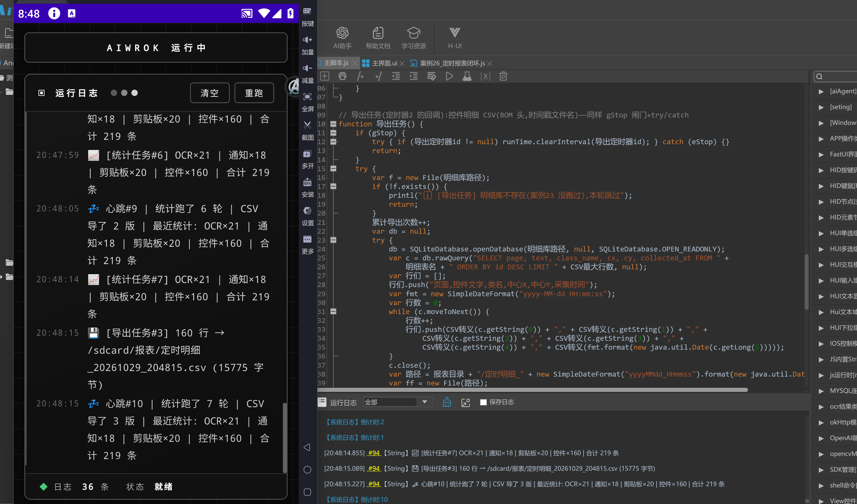The height and width of the screenshot is (504, 857).
Task: Run the script with the play icon
Action: click(449, 76)
